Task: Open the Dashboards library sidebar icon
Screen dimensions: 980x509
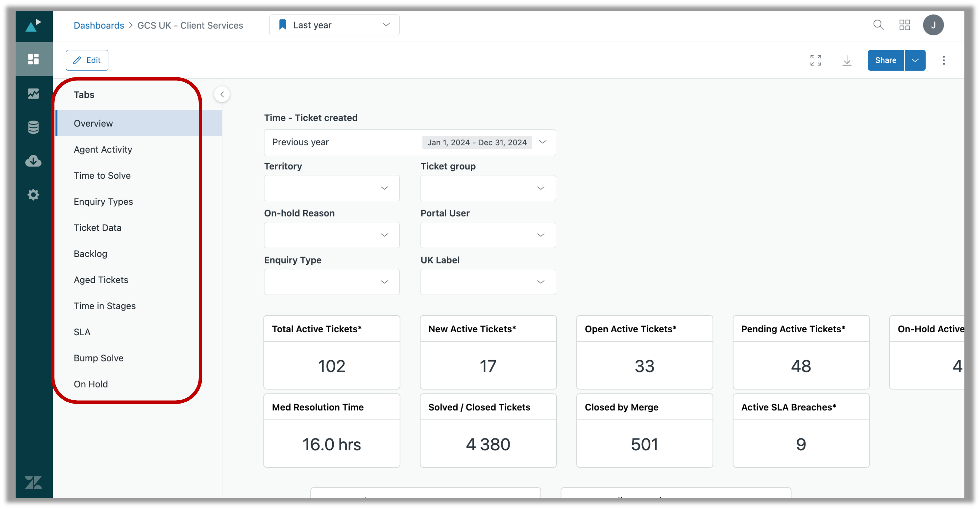Action: tap(33, 59)
